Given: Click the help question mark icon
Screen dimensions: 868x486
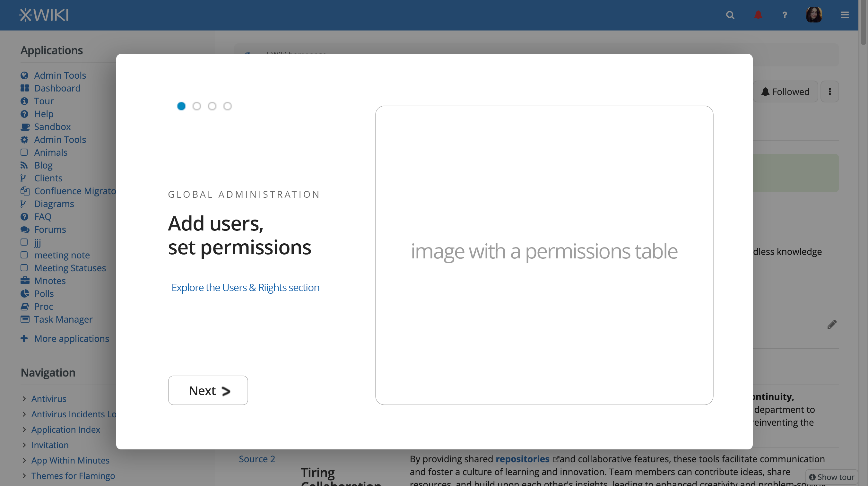Looking at the screenshot, I should click(x=785, y=15).
